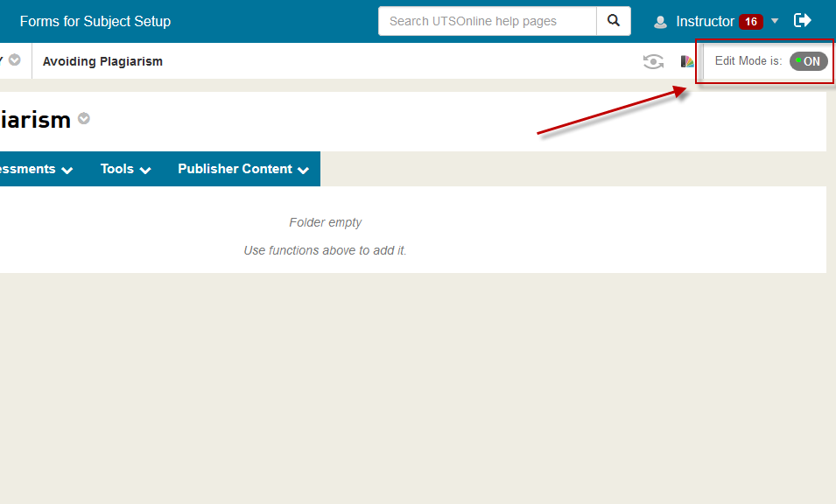836x504 pixels.
Task: Turn off the Edit Mode ON switch
Action: point(808,61)
